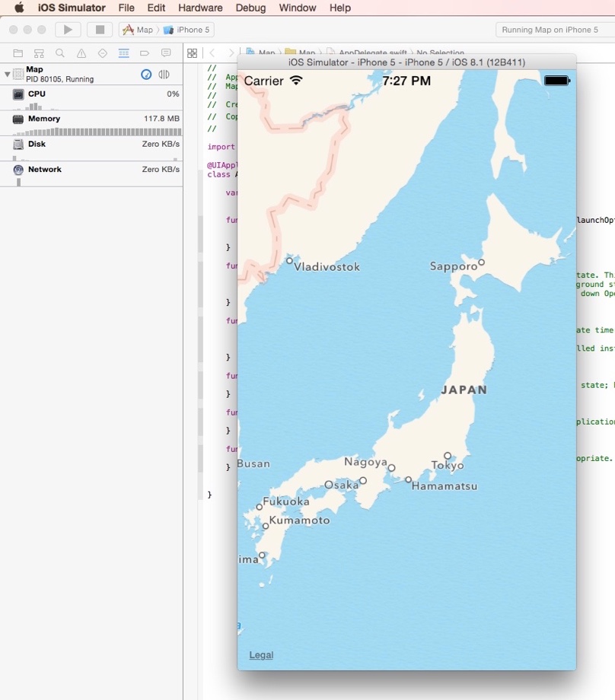
Task: Show the Project navigator folder icon
Action: (x=18, y=53)
